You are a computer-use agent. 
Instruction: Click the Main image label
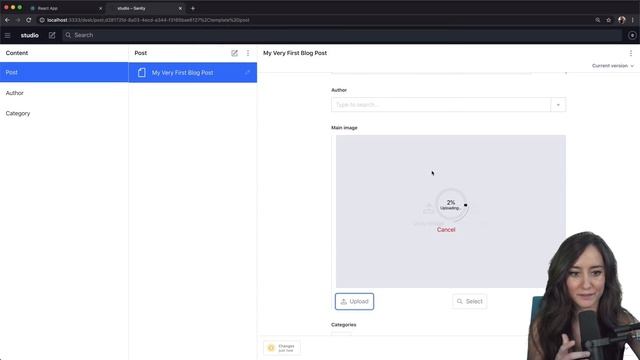[344, 128]
